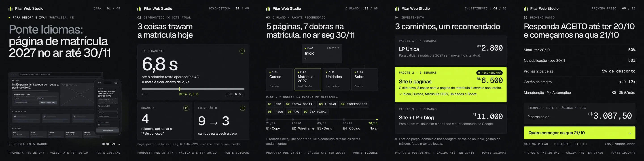Click the Pilar Web Studio logo on the DIAGNÓSTICO card
This screenshot has width=644, height=161.
pyautogui.click(x=155, y=8)
